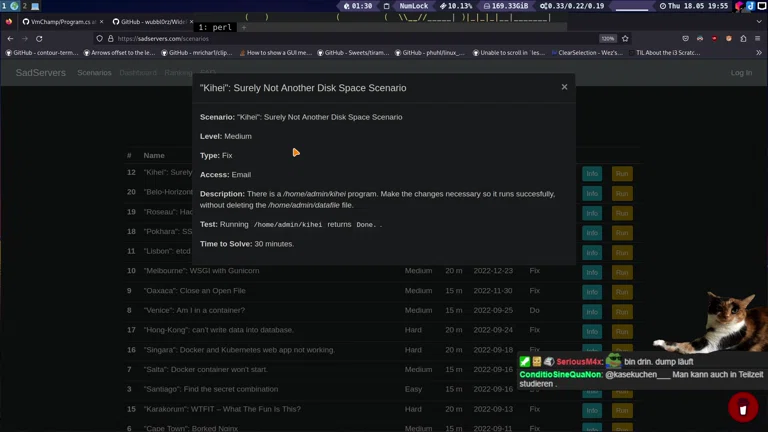768x432 pixels.
Task: Go back using browser back arrow
Action: coord(10,38)
